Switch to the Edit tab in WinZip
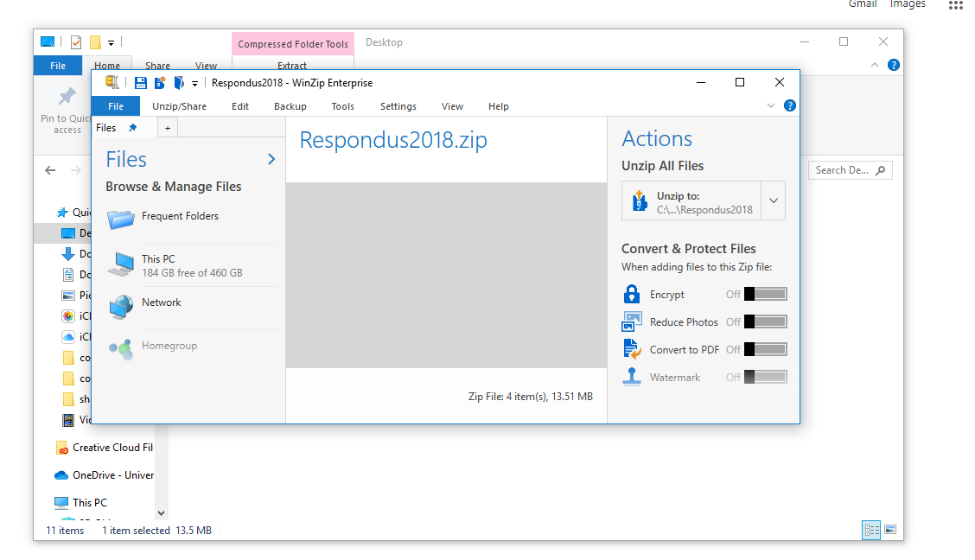Image resolution: width=975 pixels, height=560 pixels. (x=240, y=106)
